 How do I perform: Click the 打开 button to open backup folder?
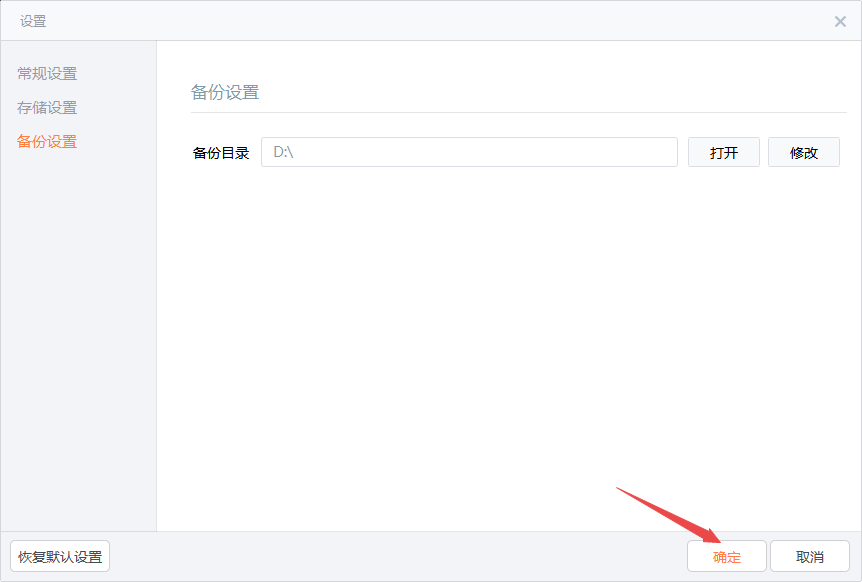pos(723,151)
